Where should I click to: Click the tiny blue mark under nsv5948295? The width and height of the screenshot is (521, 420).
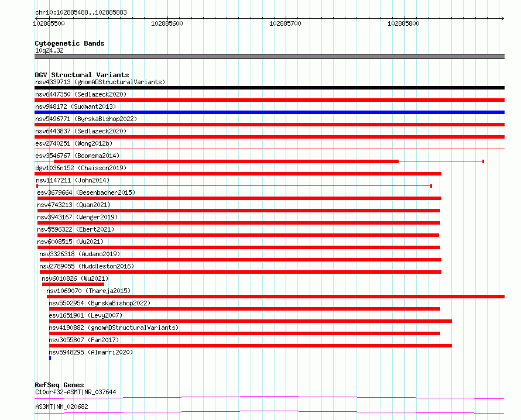point(50,358)
